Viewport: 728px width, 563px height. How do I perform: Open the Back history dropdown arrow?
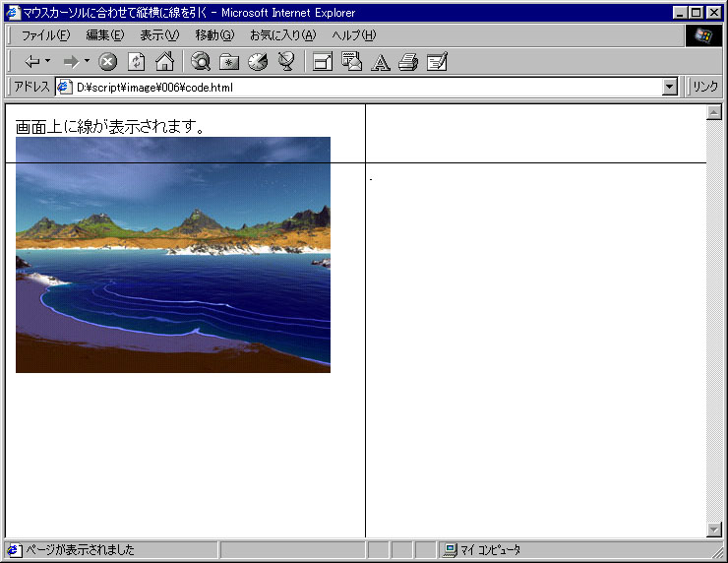48,61
